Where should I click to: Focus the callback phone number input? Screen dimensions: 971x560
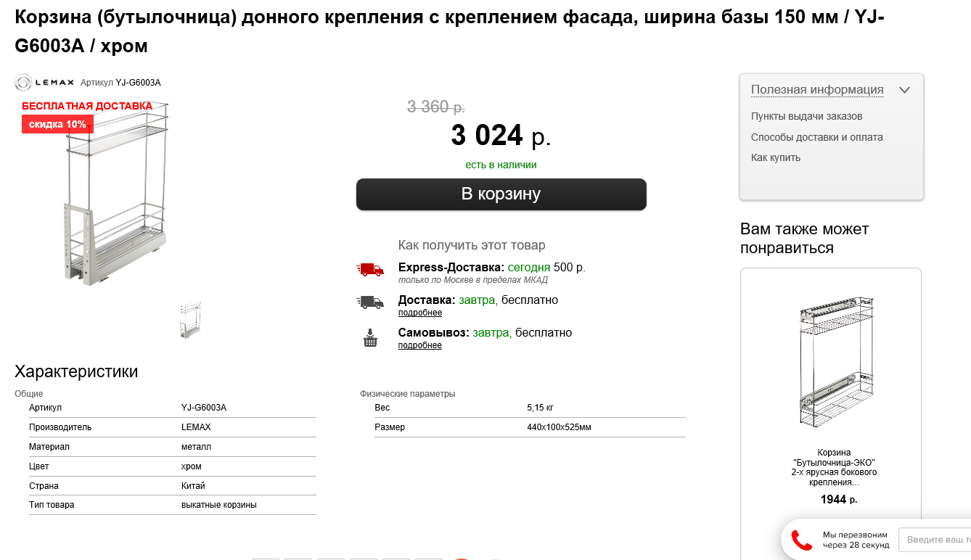point(936,540)
